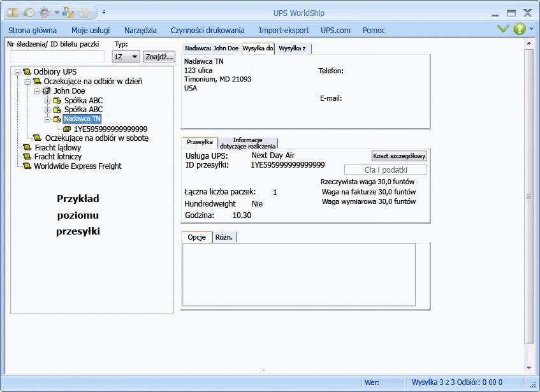Select Oczekujące na odbiór w dzień item
The width and height of the screenshot is (540, 392).
point(93,82)
